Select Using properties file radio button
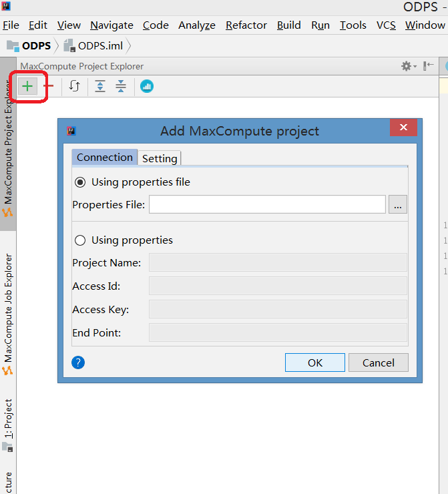The width and height of the screenshot is (448, 494). [x=80, y=182]
